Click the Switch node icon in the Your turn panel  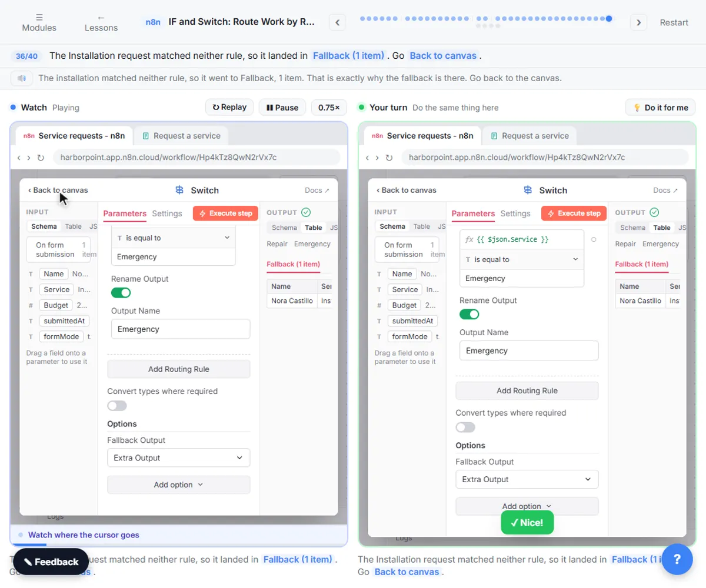tap(528, 190)
